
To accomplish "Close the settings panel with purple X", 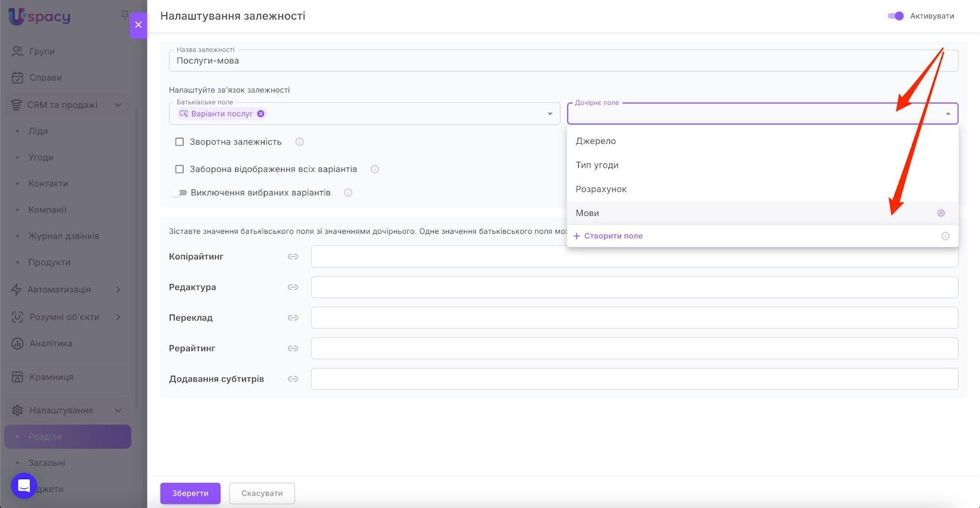I will 138,24.
